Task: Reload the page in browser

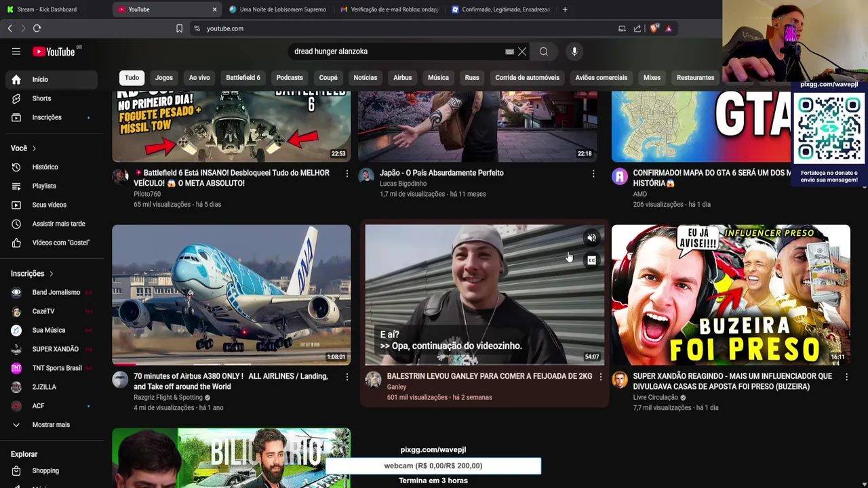Action: pyautogui.click(x=37, y=28)
